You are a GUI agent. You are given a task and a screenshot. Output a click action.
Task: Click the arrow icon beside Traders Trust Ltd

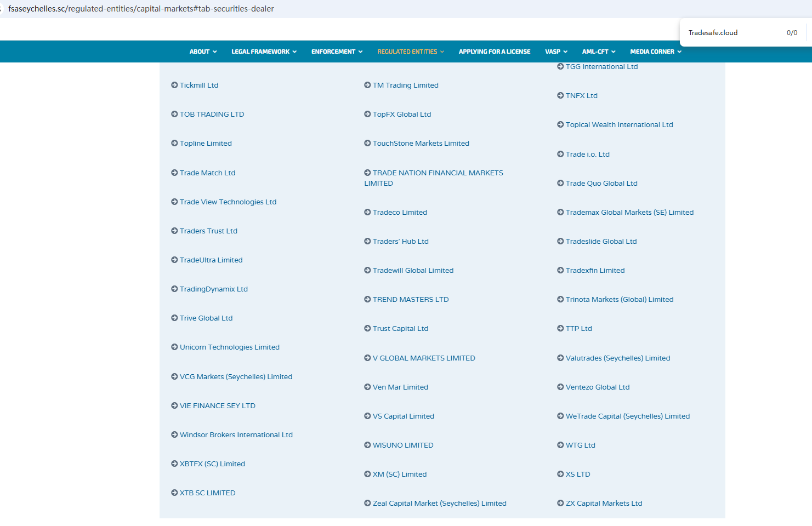tap(174, 231)
